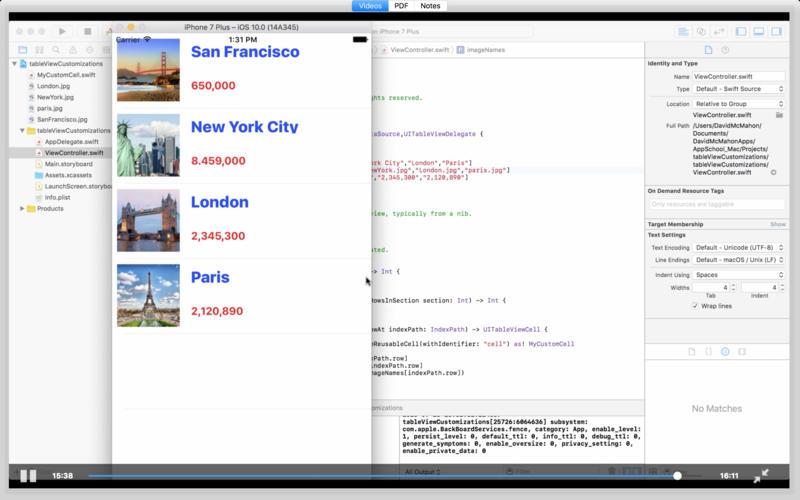The image size is (800, 500).
Task: Open the Type dropdown Default - Swift Source
Action: pos(738,89)
